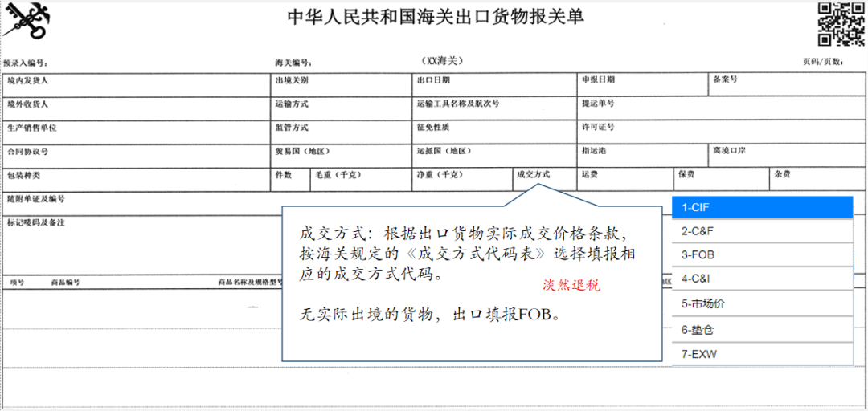This screenshot has width=868, height=411.
Task: Click the 申报日期 field
Action: pyautogui.click(x=642, y=85)
